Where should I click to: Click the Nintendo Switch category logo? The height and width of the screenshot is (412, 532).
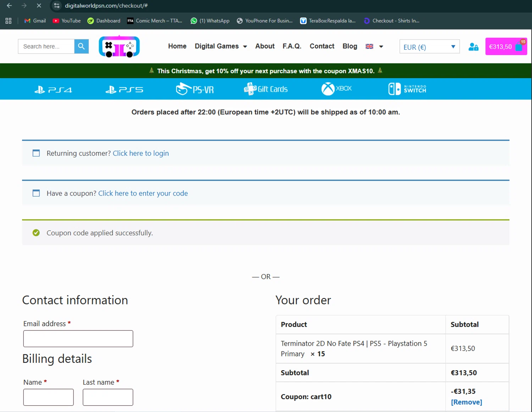pos(407,89)
